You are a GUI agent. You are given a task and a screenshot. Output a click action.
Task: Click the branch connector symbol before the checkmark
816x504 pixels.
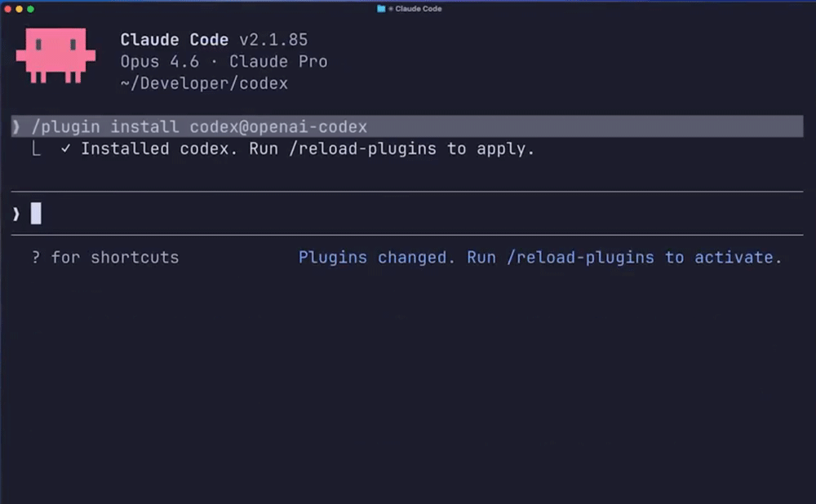click(x=36, y=149)
